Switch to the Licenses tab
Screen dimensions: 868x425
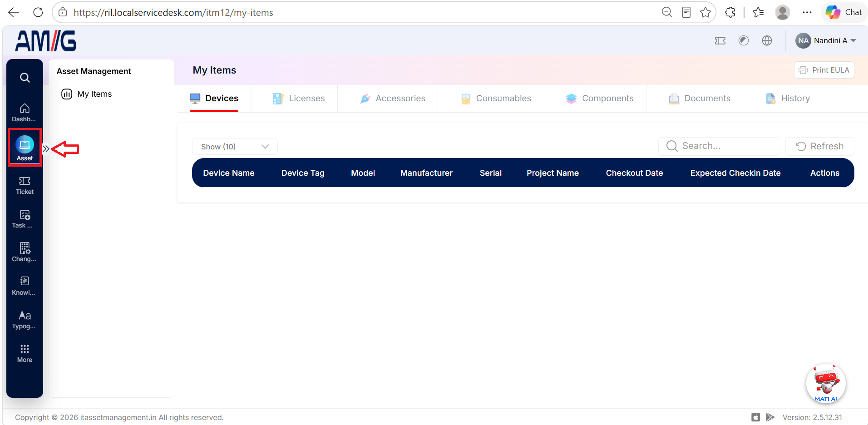[299, 99]
